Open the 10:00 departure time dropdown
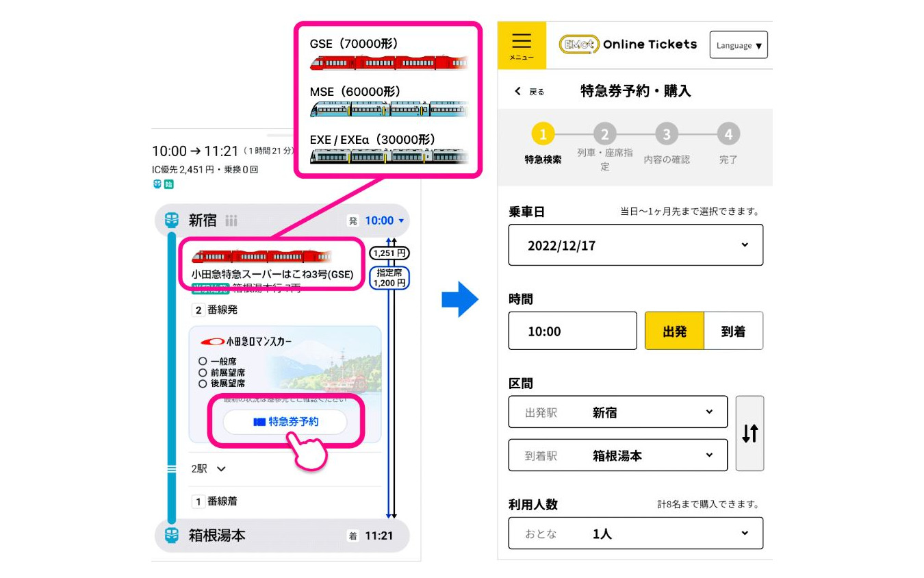 tap(385, 221)
